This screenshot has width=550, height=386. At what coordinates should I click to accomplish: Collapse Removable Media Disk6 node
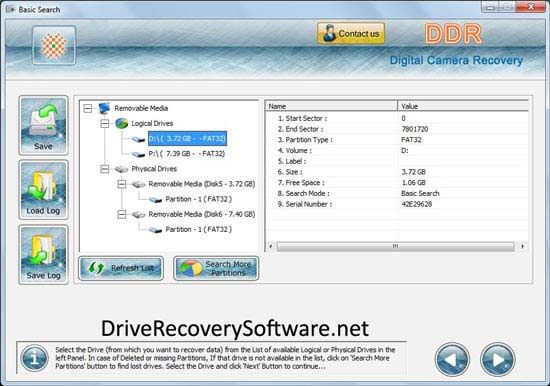coord(121,214)
